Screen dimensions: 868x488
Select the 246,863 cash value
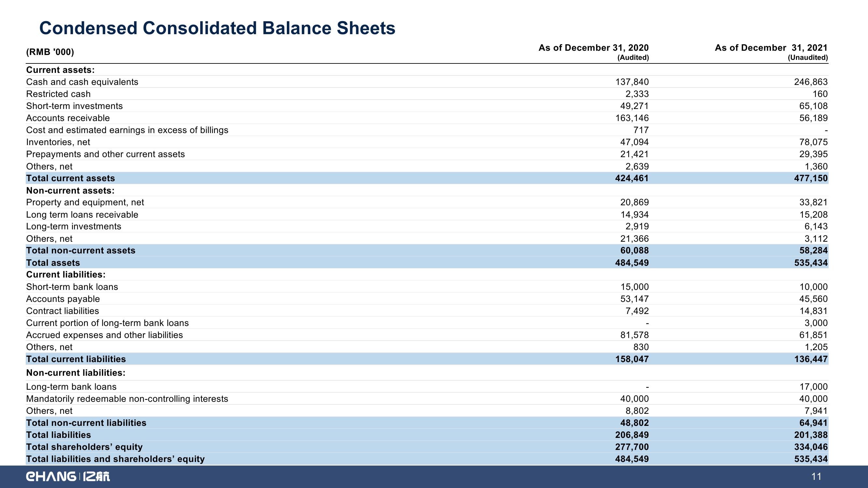coord(811,82)
